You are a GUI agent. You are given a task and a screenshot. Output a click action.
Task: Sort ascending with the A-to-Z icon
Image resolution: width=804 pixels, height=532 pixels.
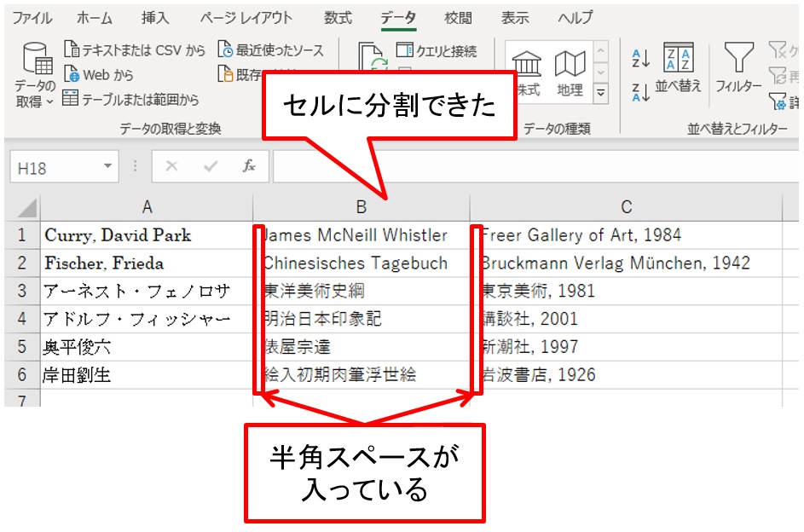(x=640, y=58)
